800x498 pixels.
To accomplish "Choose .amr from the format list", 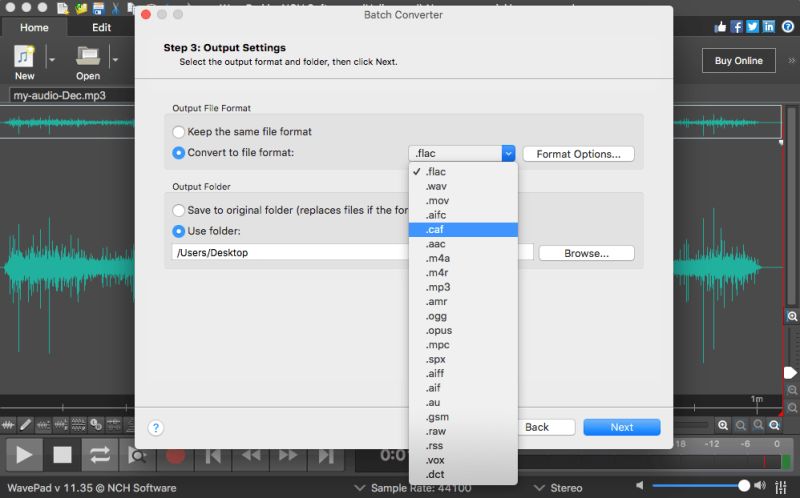I will click(463, 302).
